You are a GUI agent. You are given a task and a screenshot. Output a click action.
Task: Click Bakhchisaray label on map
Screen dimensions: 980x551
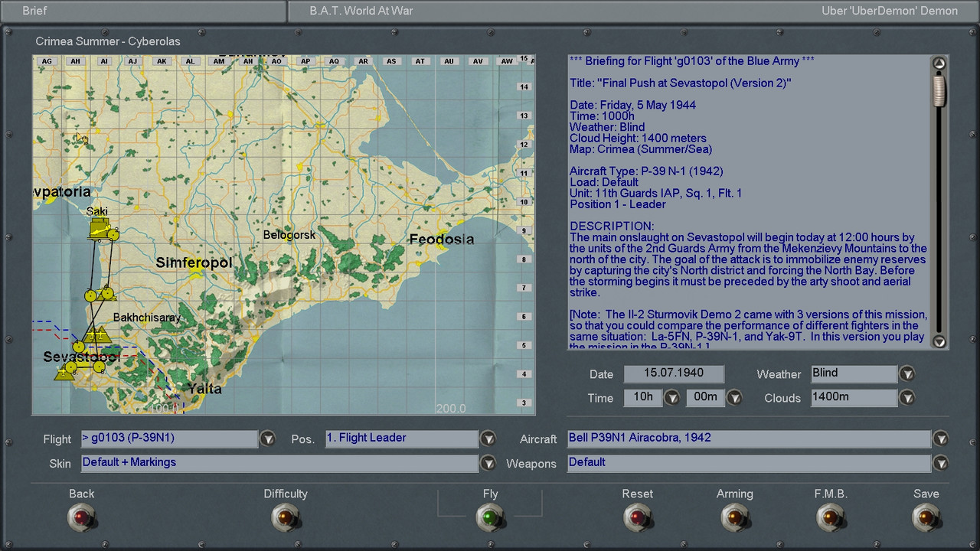click(x=147, y=317)
